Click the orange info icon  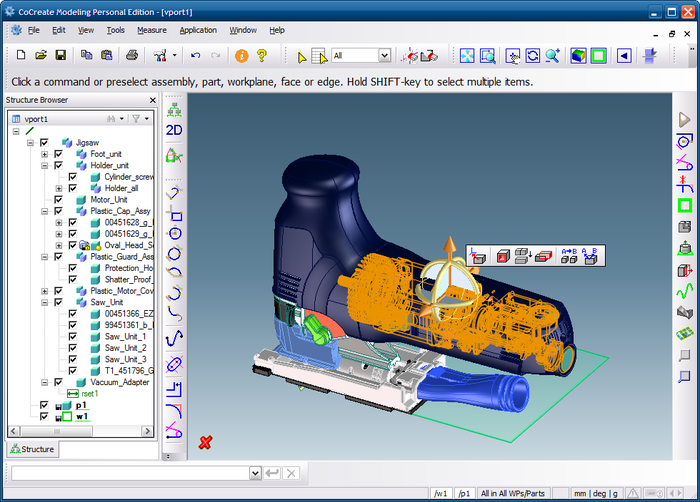tap(242, 55)
